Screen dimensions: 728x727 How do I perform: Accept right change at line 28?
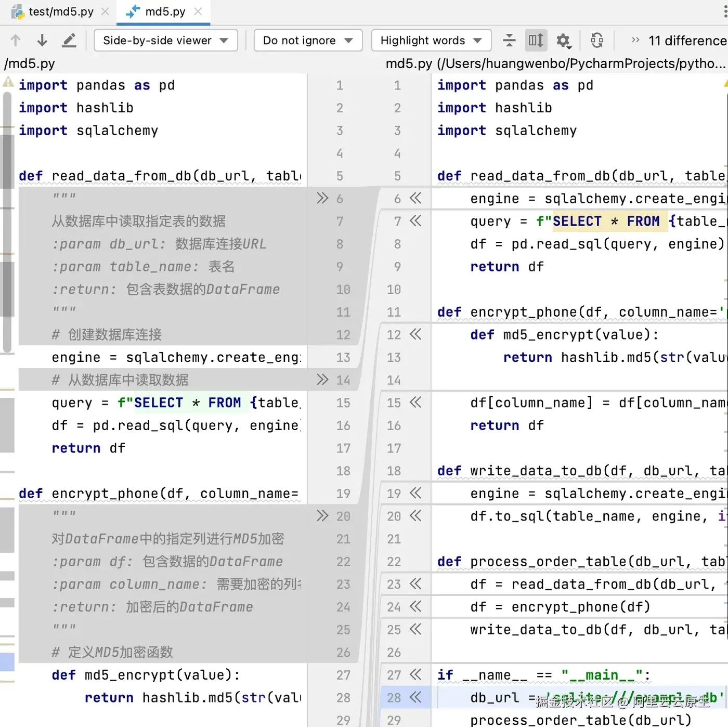point(415,697)
